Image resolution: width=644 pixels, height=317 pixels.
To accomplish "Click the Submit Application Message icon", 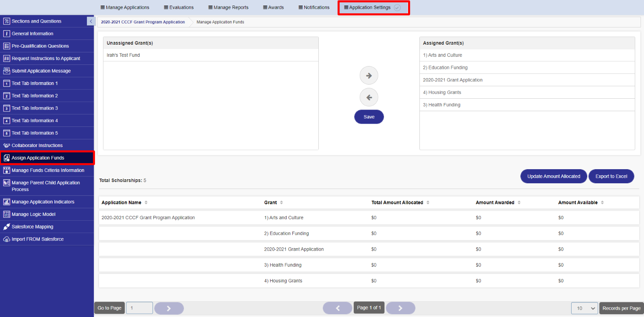I will (x=6, y=71).
